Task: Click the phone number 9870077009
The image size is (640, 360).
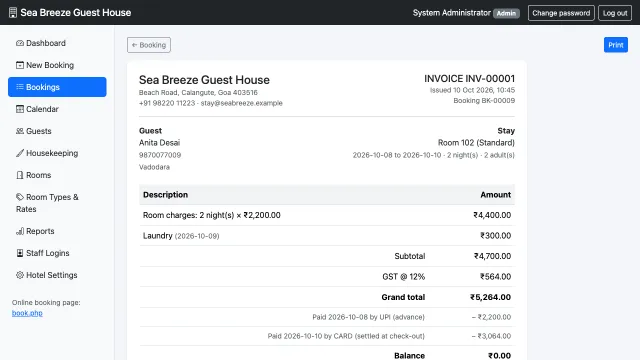Action: coord(160,155)
